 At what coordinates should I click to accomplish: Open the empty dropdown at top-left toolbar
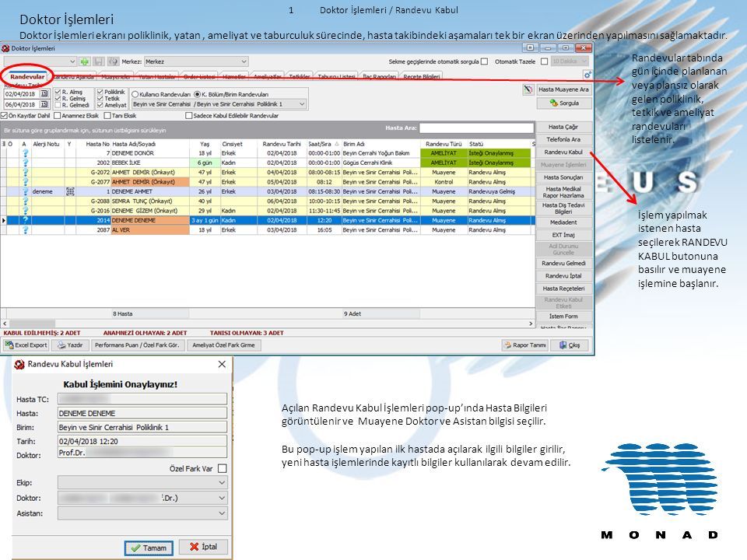click(40, 61)
